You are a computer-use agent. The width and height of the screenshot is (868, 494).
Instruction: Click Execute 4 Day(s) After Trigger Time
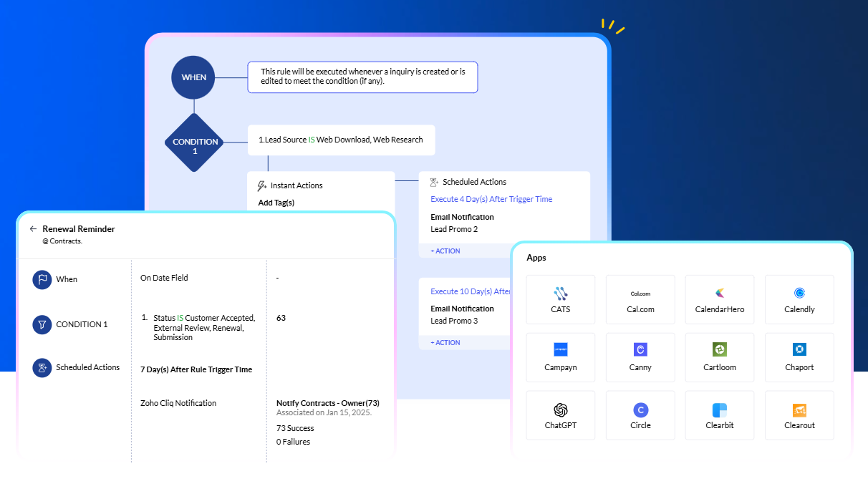pos(491,199)
